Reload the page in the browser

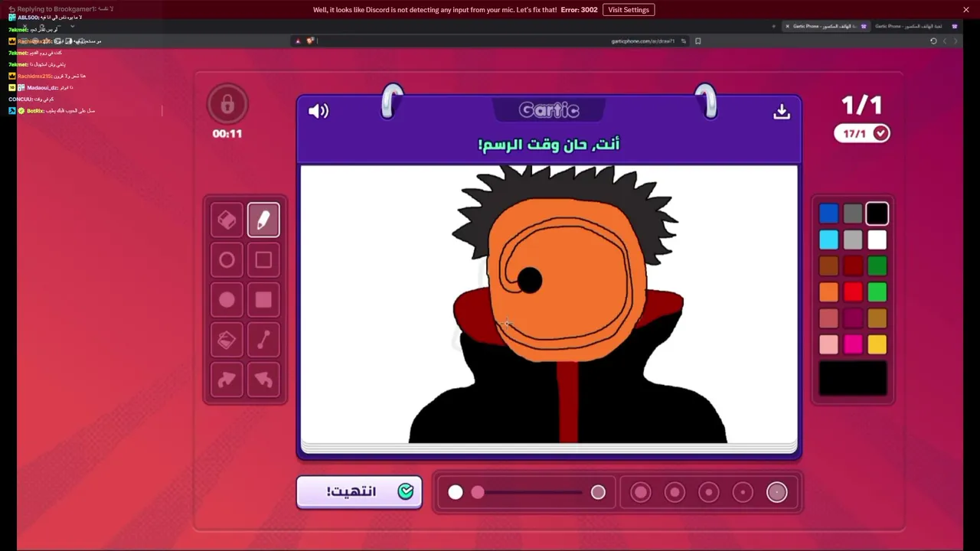click(x=933, y=41)
